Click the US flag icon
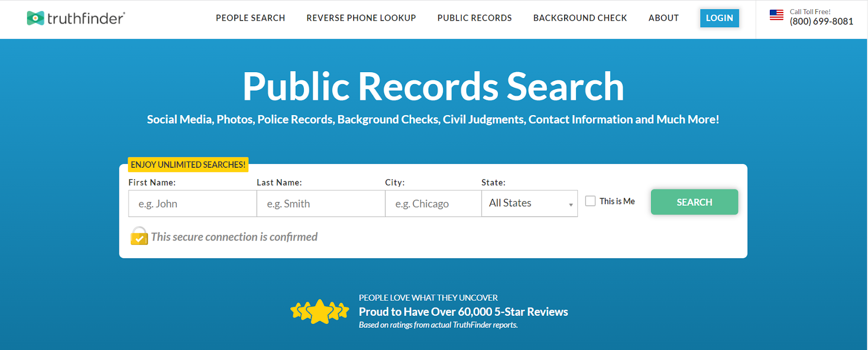 776,15
